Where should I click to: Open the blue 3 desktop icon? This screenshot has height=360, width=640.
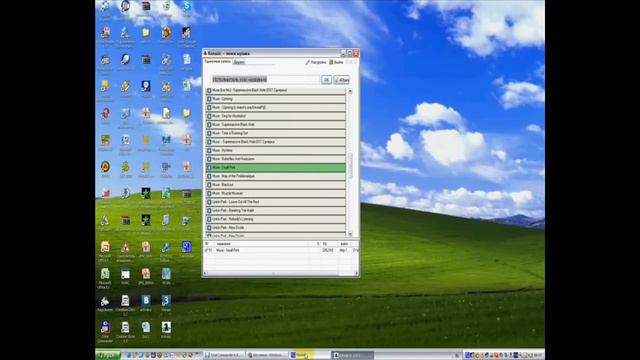click(166, 301)
